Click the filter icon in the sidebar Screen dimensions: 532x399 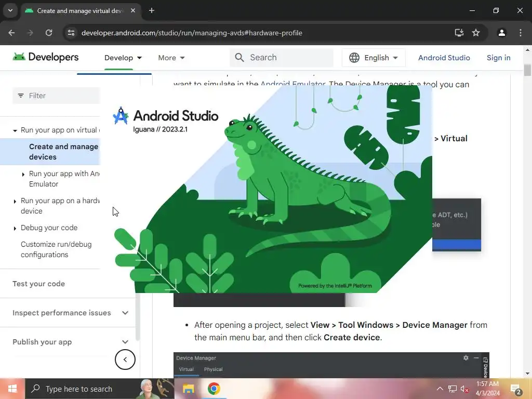click(21, 96)
